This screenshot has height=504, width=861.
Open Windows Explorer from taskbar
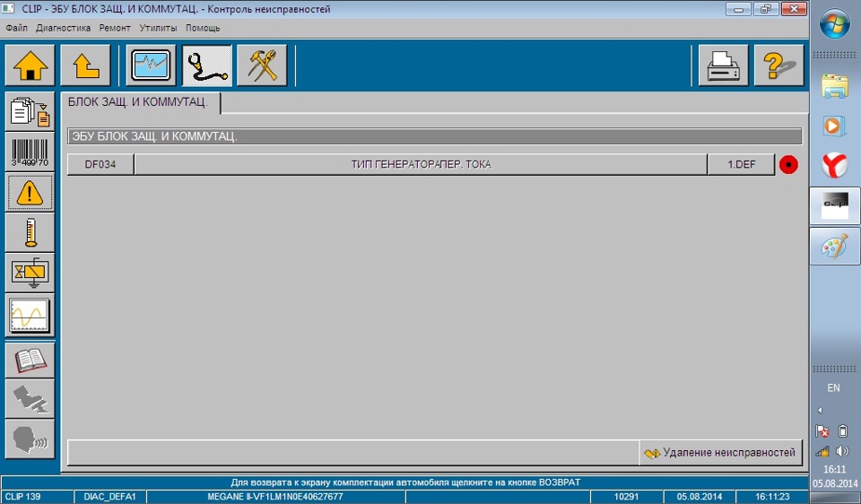coord(835,87)
